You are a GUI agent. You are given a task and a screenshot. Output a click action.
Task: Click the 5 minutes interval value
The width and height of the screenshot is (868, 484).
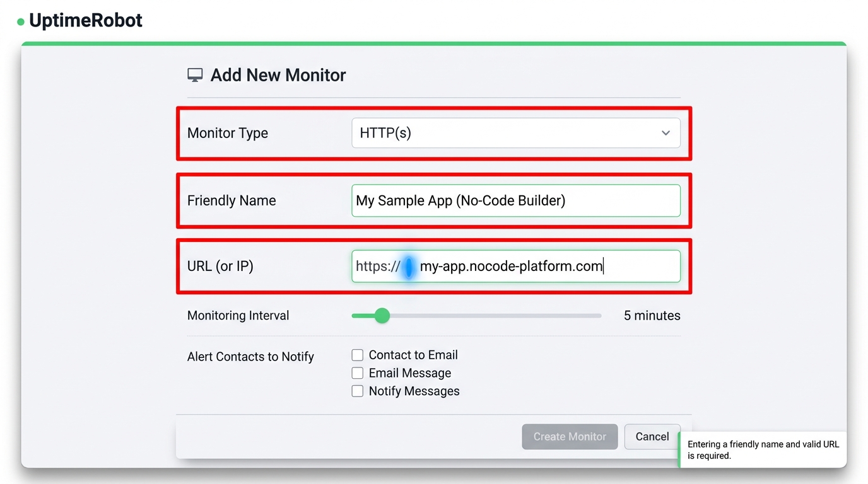[x=652, y=316]
